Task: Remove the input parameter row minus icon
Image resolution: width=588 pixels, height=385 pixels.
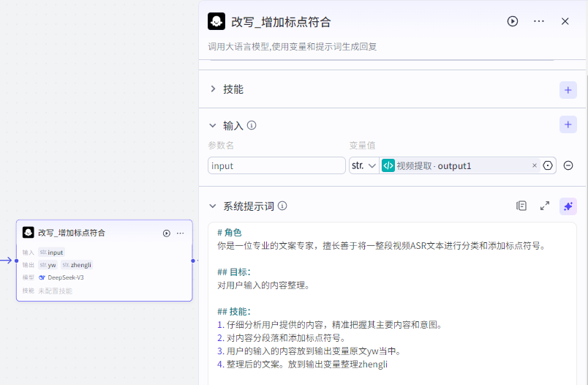Action: point(568,165)
